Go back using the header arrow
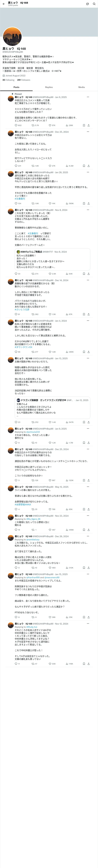 click(x=4, y=4)
